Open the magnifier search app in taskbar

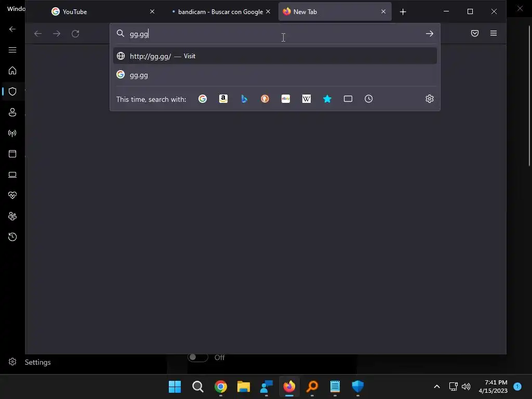[312, 387]
